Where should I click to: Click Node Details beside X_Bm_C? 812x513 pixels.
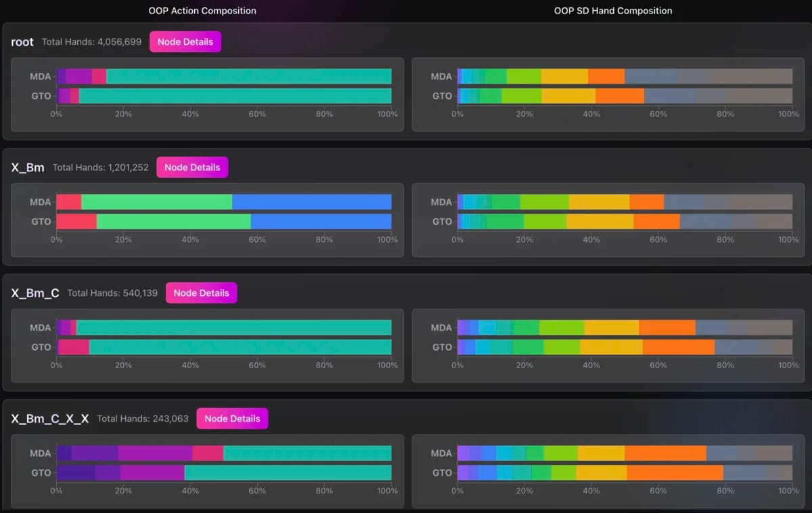pyautogui.click(x=201, y=293)
